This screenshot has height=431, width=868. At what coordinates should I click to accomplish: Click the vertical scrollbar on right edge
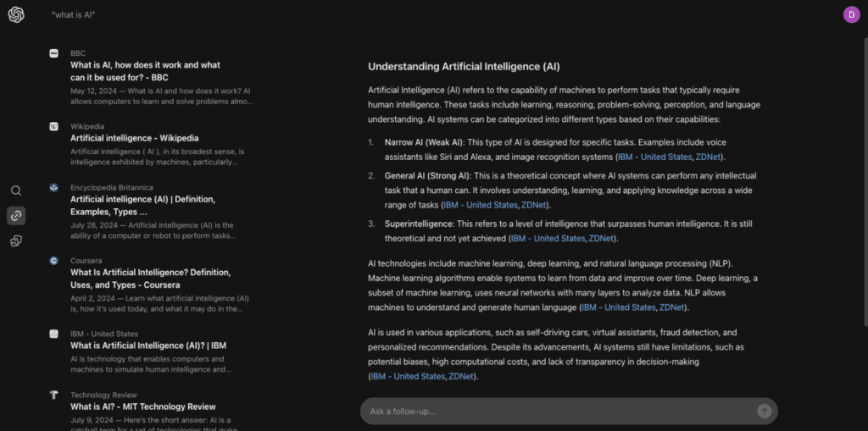(x=865, y=183)
